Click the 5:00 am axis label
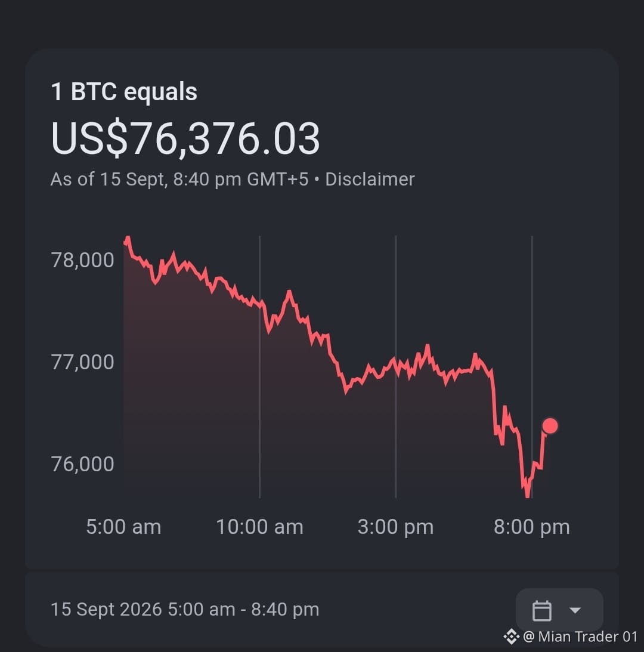This screenshot has height=652, width=644. 123,527
